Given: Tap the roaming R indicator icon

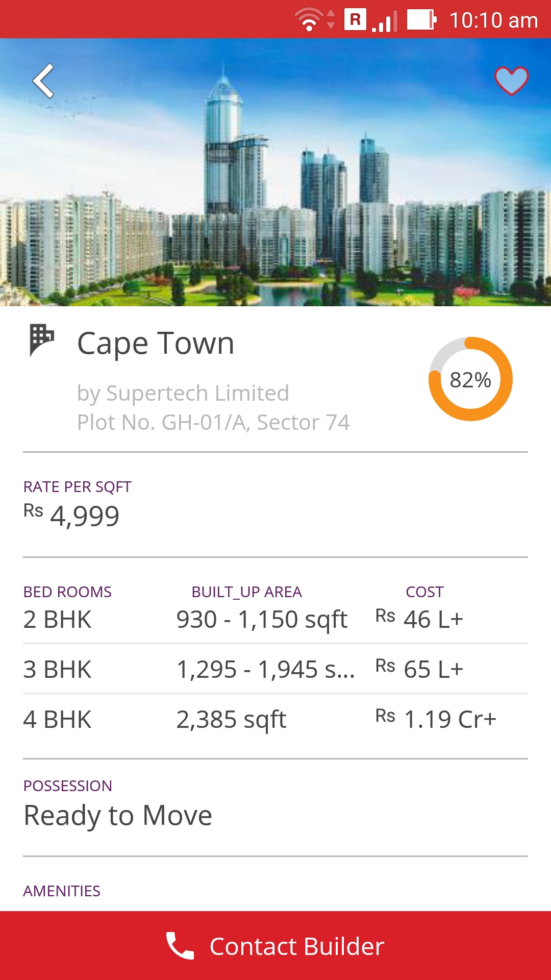Looking at the screenshot, I should click(355, 19).
